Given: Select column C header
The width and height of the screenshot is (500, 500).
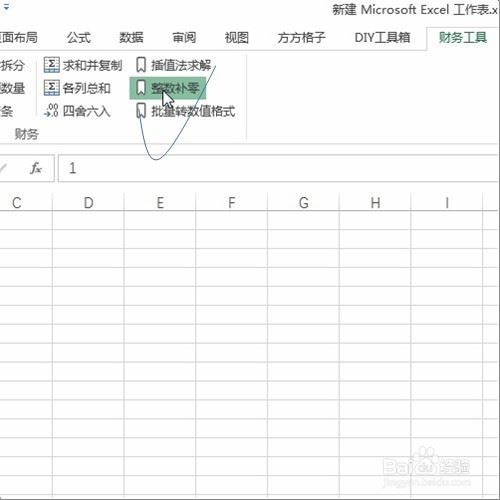Looking at the screenshot, I should coord(26,202).
